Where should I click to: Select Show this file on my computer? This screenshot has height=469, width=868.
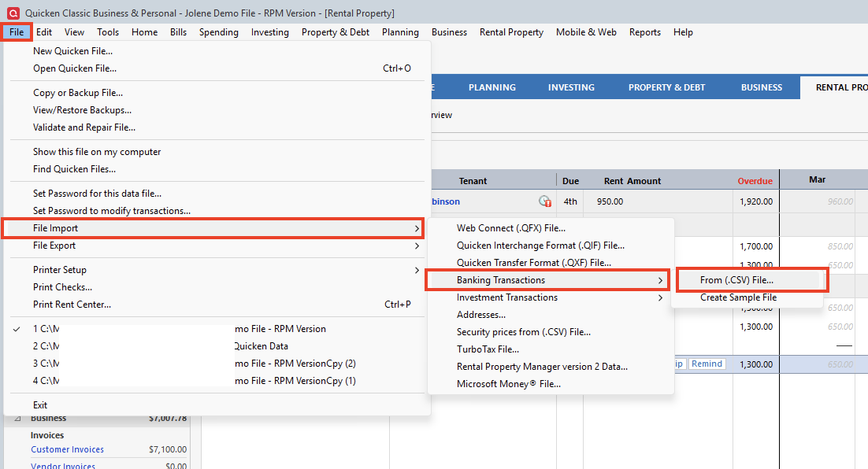[217, 152]
